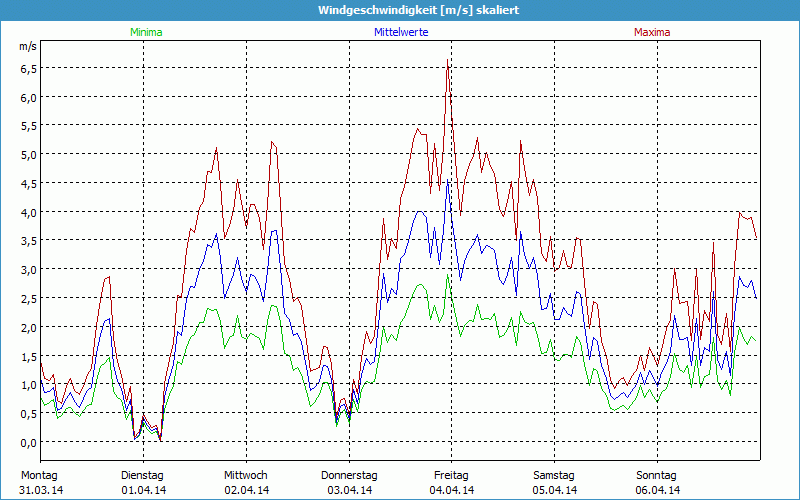Click the Mittwoch day label

click(x=246, y=476)
